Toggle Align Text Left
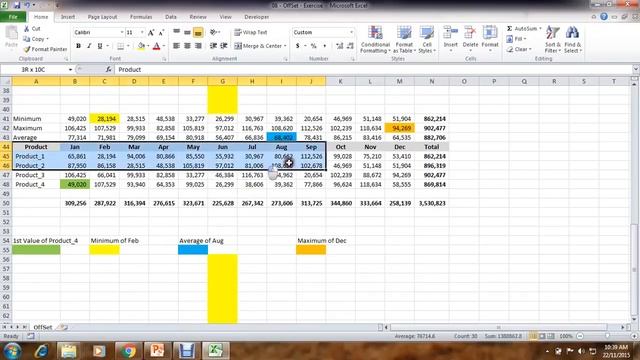Image resolution: width=640 pixels, height=360 pixels. tap(176, 46)
